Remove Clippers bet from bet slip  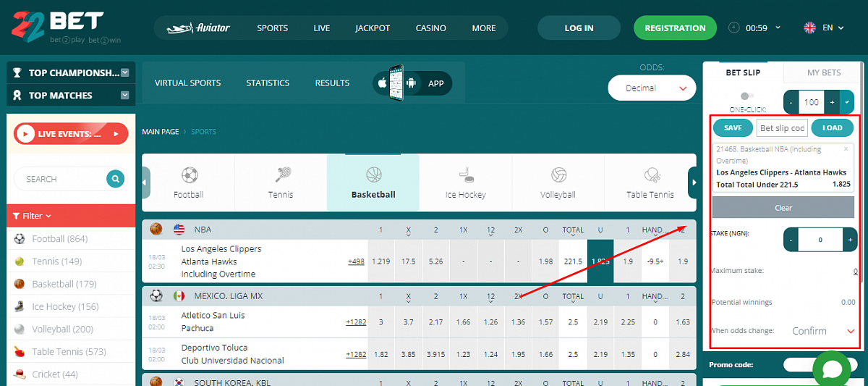(846, 148)
